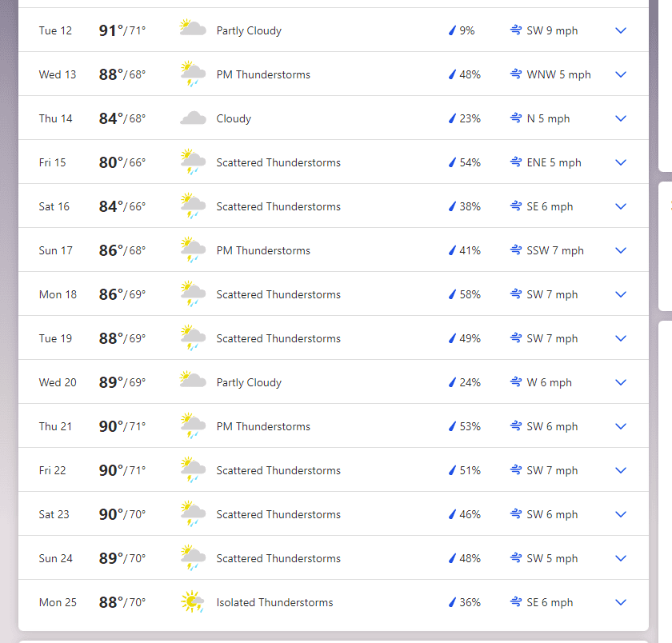Click the isolated thunderstorms icon for Mon 25

193,601
